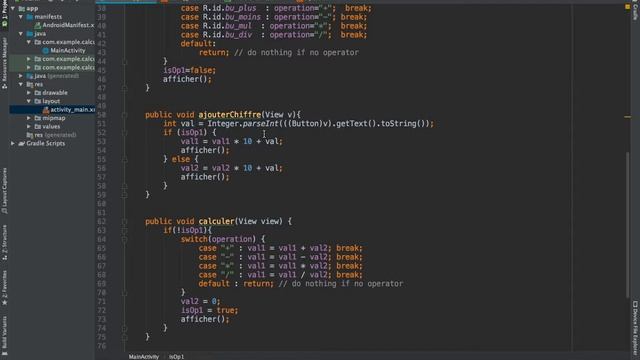Click the line 53 number in gutter
This screenshot has height=360, width=640.
(x=102, y=141)
